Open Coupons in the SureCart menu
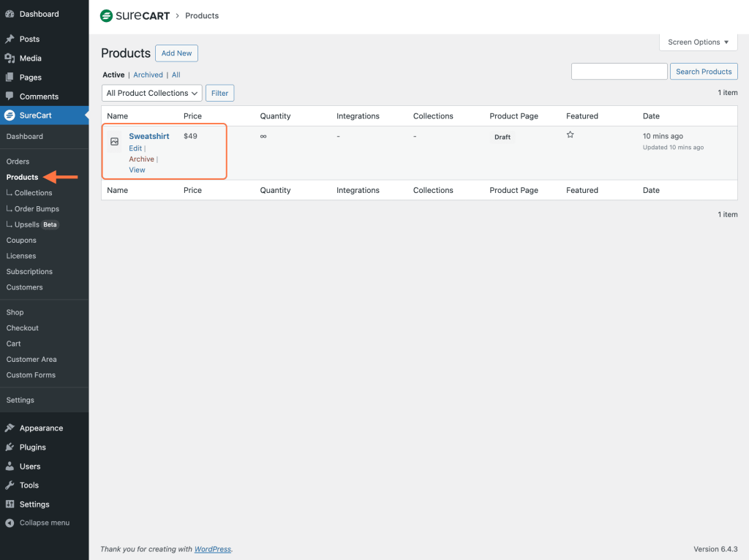 (x=21, y=241)
